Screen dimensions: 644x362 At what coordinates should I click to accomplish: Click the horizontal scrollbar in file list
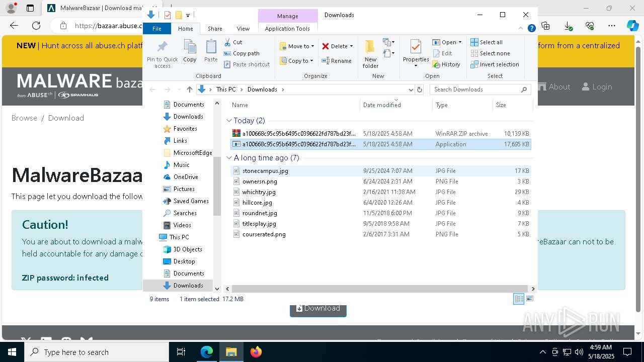pos(380,289)
